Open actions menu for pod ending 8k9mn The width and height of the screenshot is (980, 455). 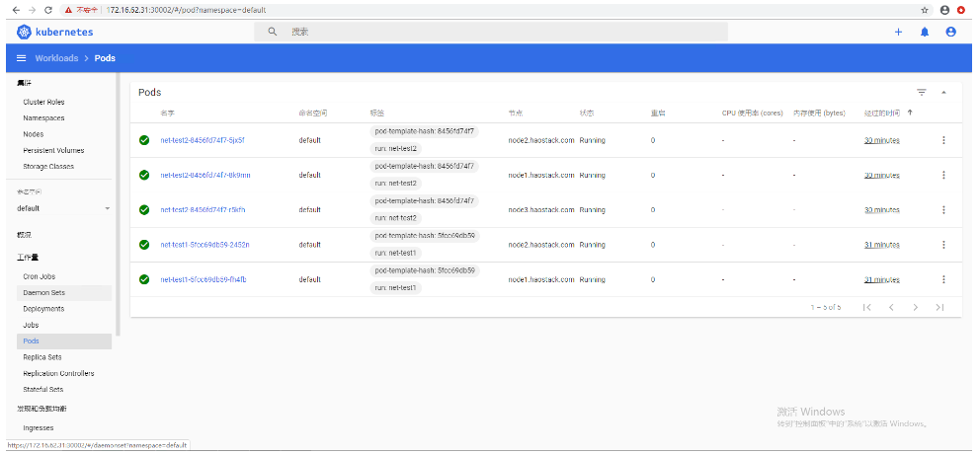[x=943, y=176]
